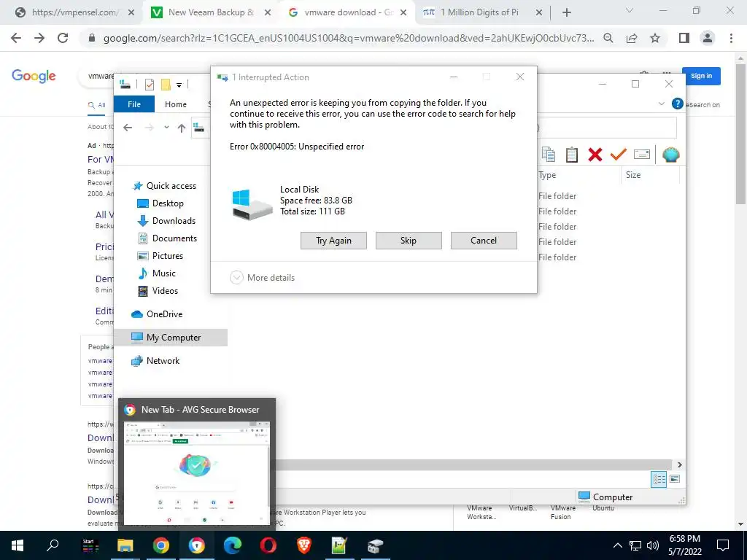Click the Copy icon in Explorer toolbar

coord(549,155)
